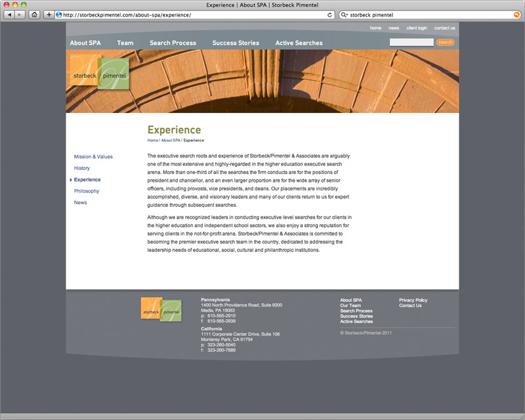
Task: Click the home link in top utility bar
Action: tap(375, 28)
